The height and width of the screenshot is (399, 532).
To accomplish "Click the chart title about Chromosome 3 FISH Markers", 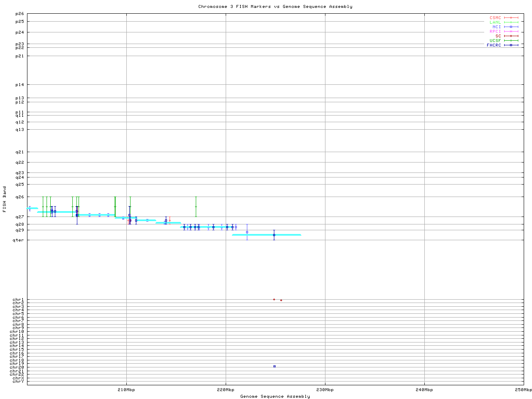I will [x=275, y=7].
